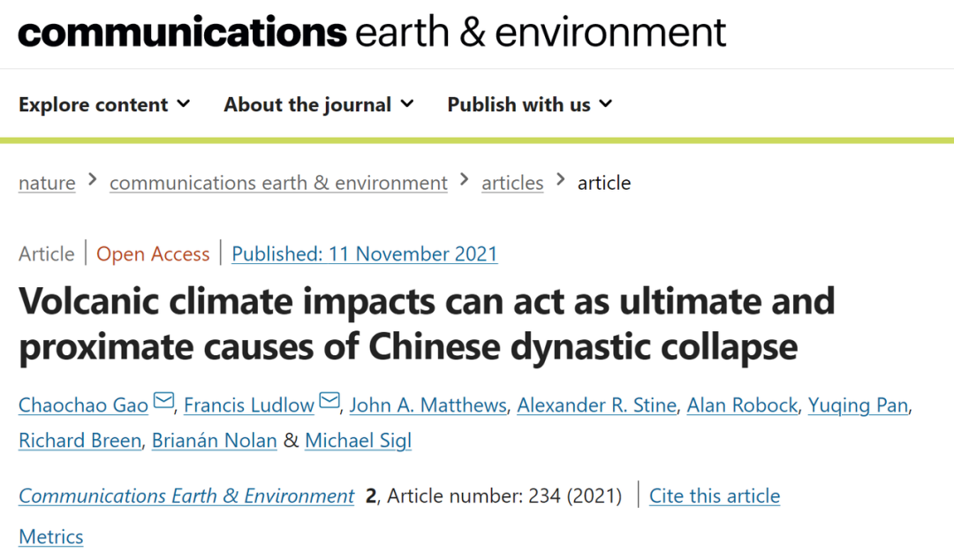Select author Alexander R. Stine
The image size is (954, 560).
[x=596, y=405]
